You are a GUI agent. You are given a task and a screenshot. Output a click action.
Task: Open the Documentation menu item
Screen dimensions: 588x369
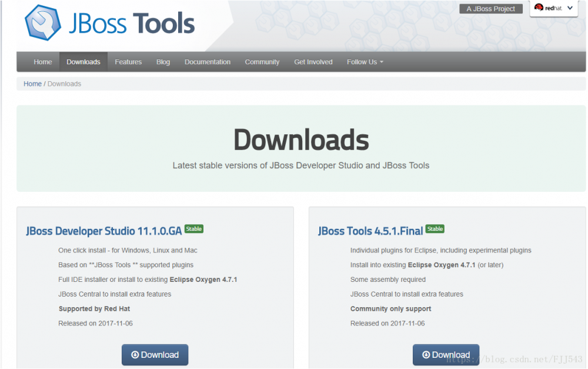208,62
